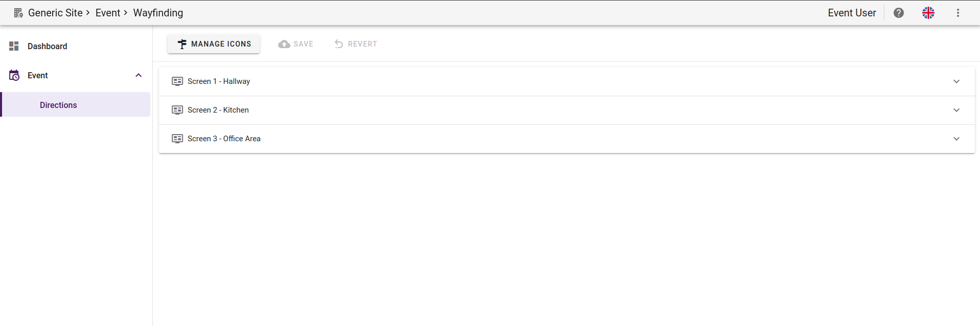
Task: Click the UK flag language selector
Action: [928, 13]
